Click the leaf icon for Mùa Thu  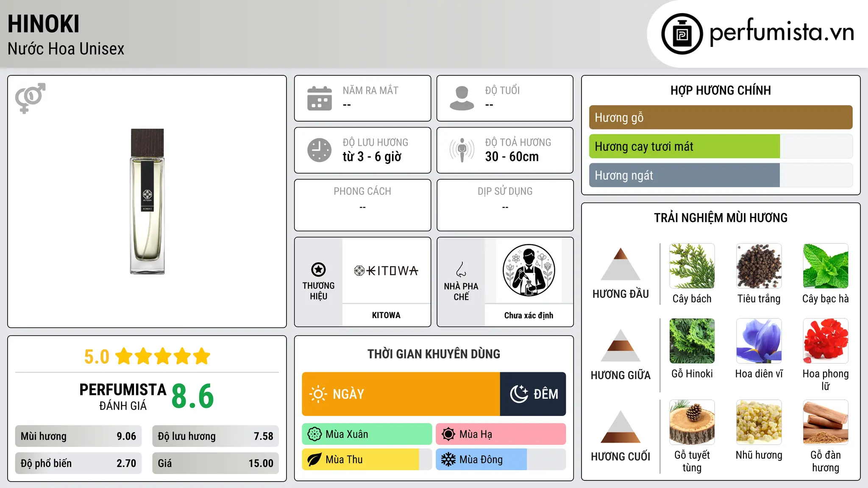point(314,460)
